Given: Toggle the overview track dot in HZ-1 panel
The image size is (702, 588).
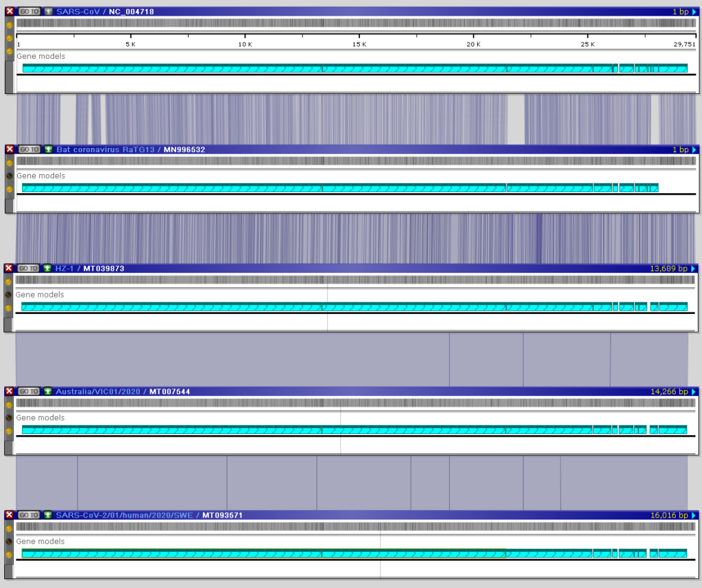Looking at the screenshot, I should tap(8, 282).
